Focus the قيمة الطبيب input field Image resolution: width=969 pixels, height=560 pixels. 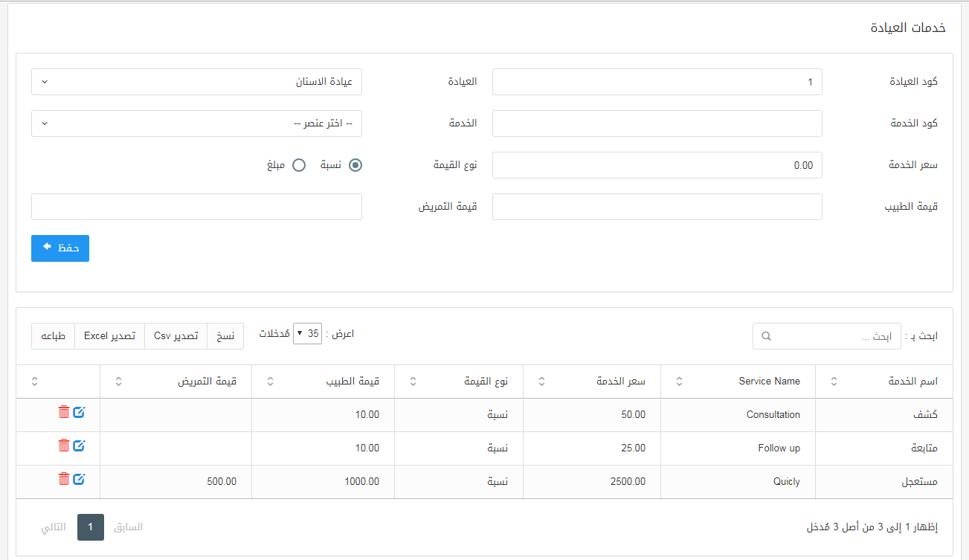(657, 207)
